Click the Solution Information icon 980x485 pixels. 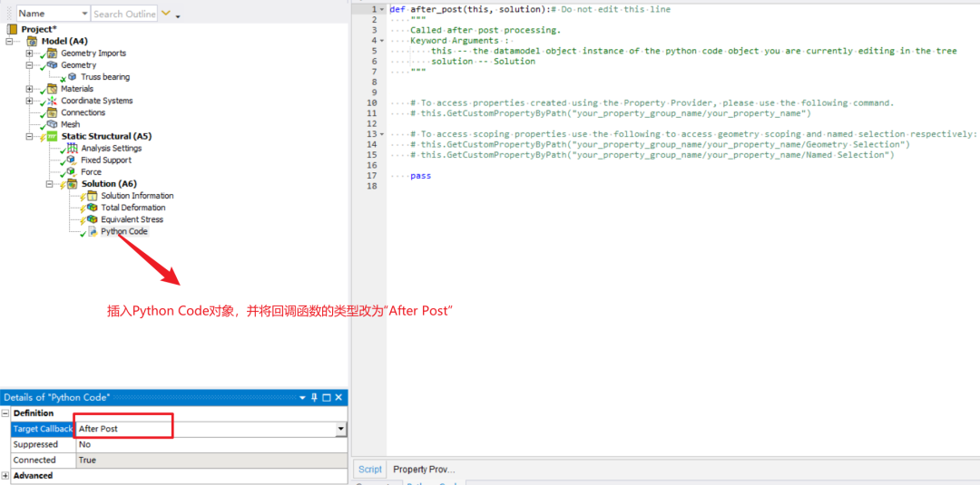point(93,196)
